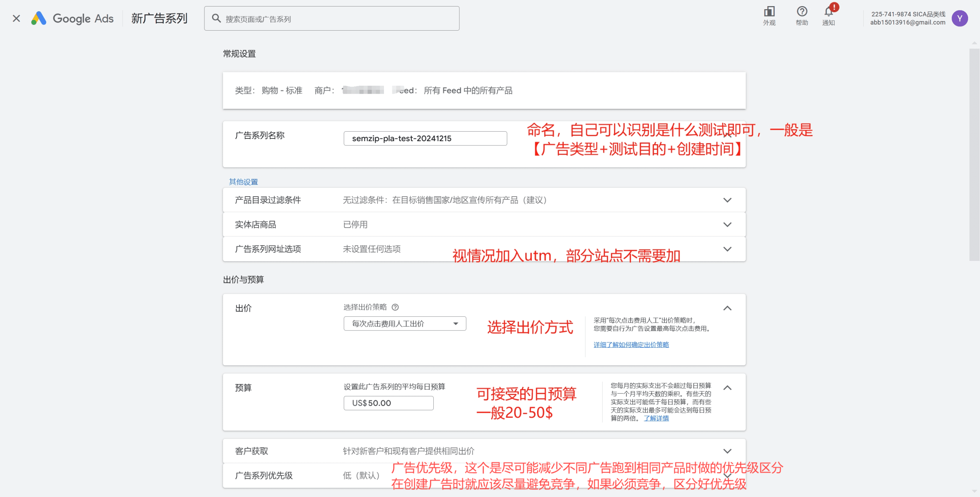Open the account avatar Y
The height and width of the screenshot is (497, 980).
960,18
